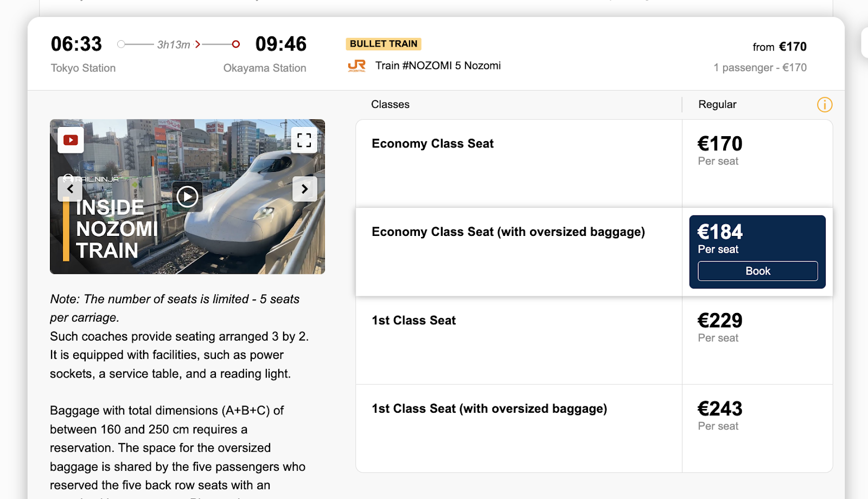Click the Regular column header

717,105
